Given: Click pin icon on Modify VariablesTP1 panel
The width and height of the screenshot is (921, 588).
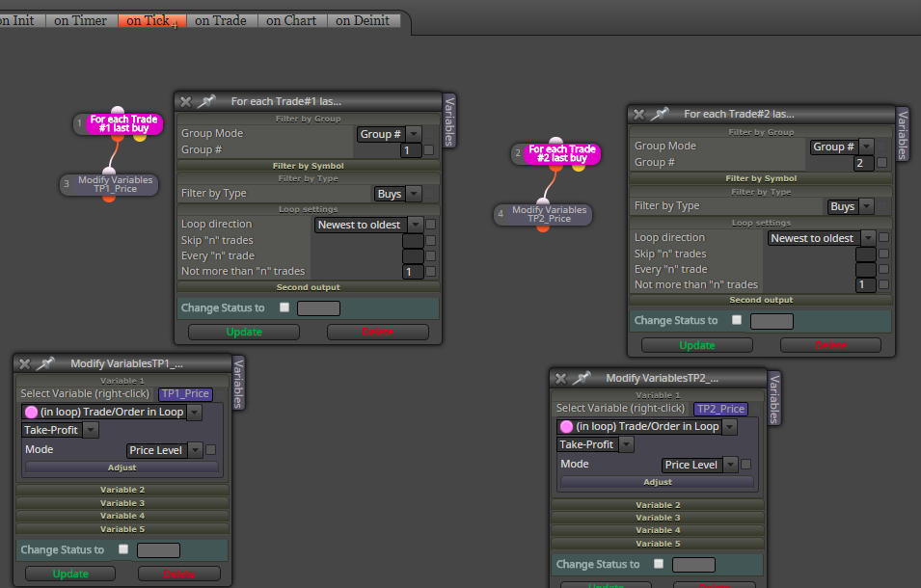Looking at the screenshot, I should coord(44,363).
